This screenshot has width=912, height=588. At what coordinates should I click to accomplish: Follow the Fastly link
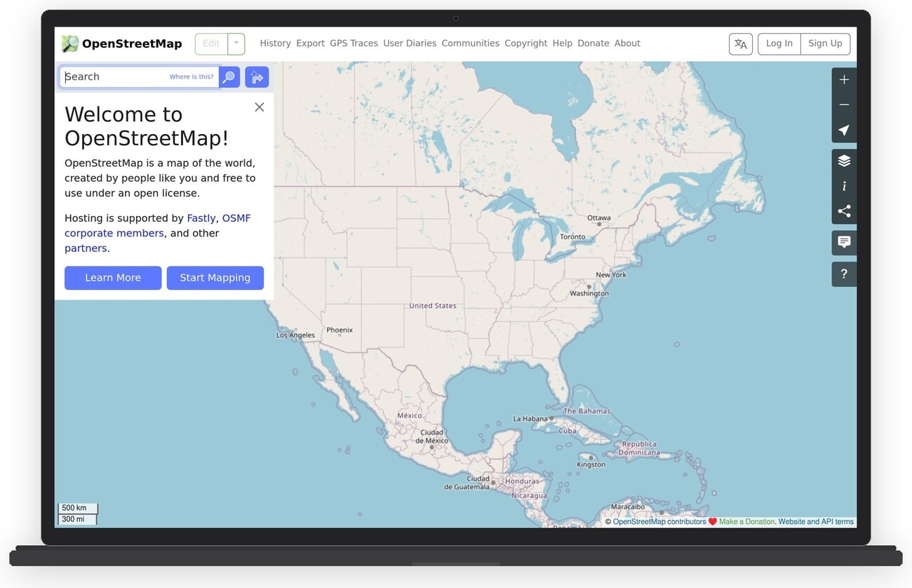pyautogui.click(x=201, y=218)
